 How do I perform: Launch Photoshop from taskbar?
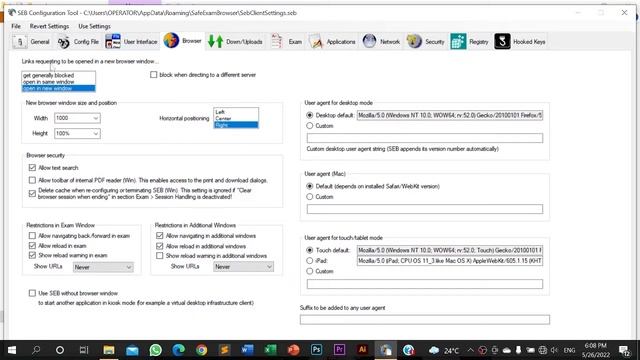[316, 350]
